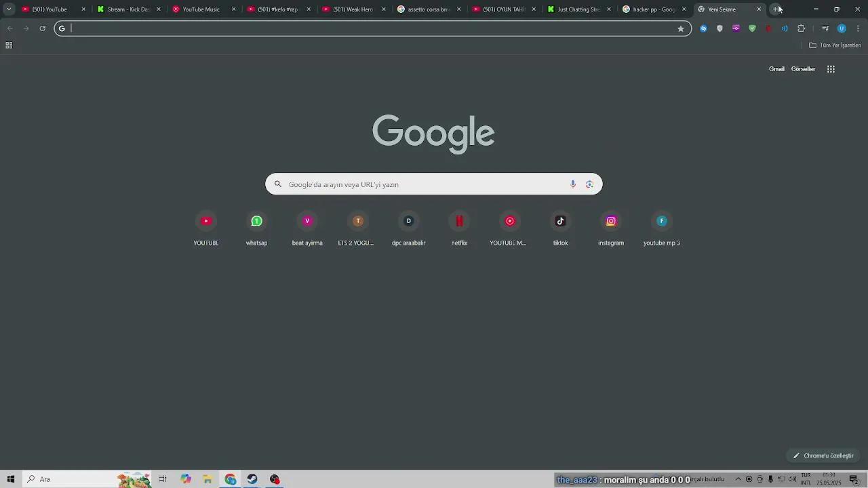This screenshot has width=868, height=488.
Task: Close the YouTube Music tab
Action: click(233, 9)
